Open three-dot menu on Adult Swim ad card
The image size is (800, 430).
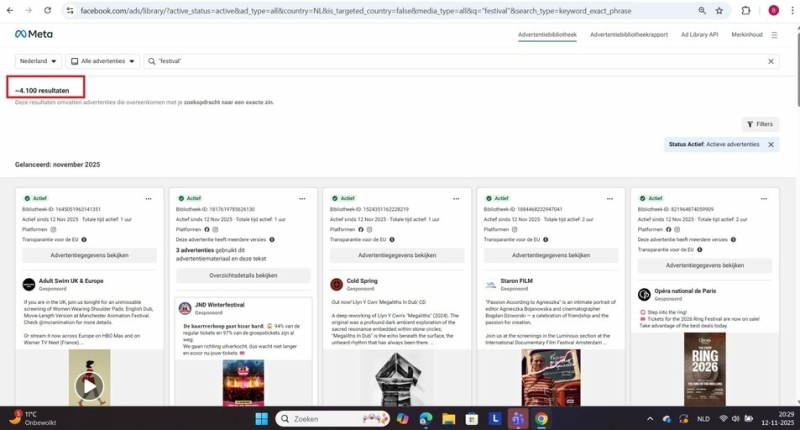[x=149, y=198]
